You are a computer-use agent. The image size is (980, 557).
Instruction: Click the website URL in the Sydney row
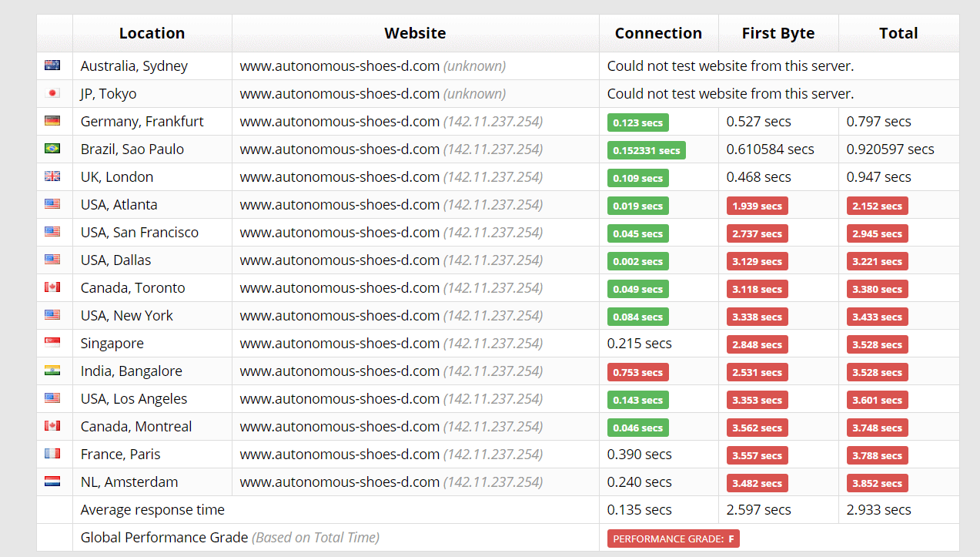coord(339,65)
